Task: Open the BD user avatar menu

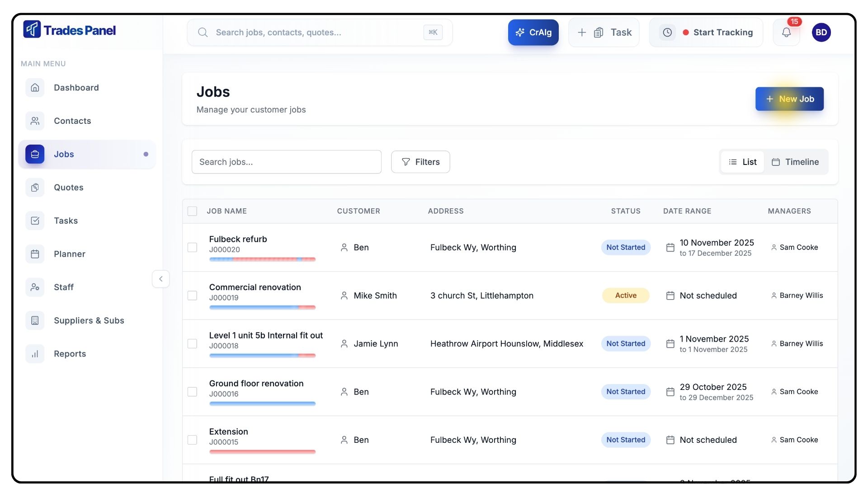Action: point(821,33)
